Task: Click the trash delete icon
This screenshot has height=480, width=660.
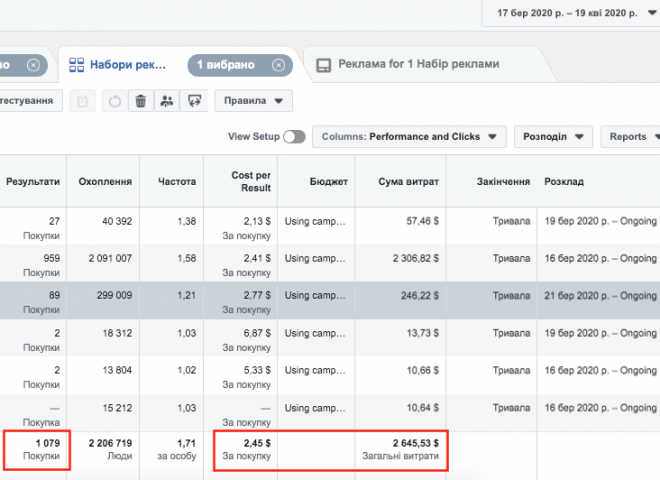Action: coord(141,101)
